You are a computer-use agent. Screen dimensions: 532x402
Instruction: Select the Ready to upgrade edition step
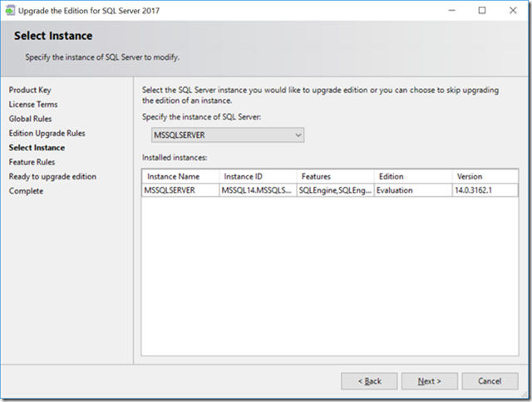pyautogui.click(x=52, y=177)
